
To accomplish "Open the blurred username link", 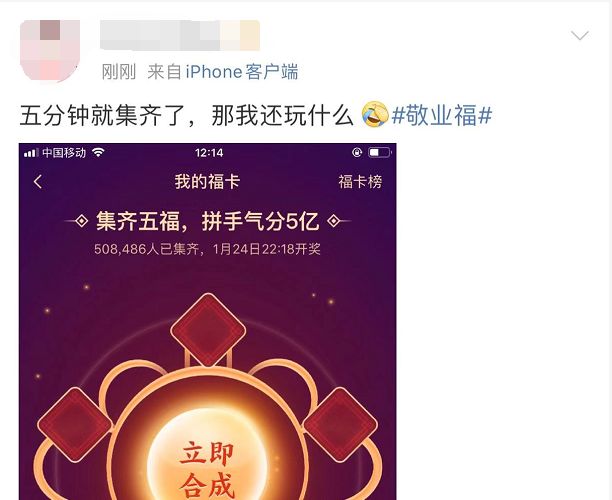I will pyautogui.click(x=180, y=35).
